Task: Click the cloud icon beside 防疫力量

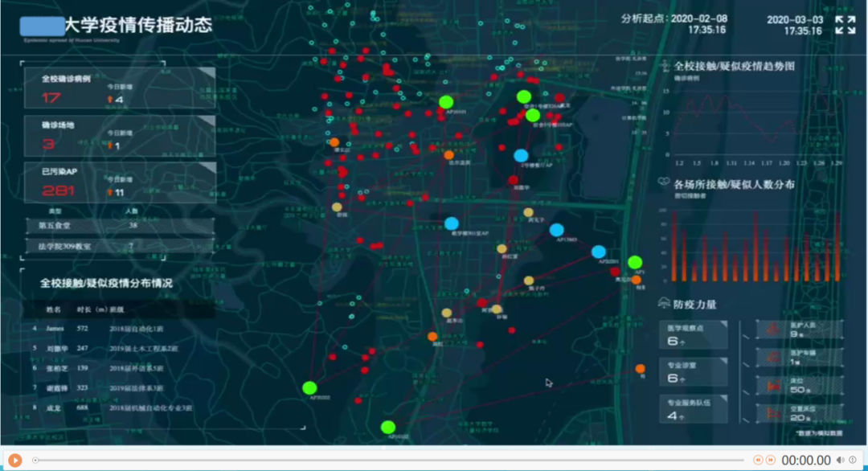Action: point(664,304)
